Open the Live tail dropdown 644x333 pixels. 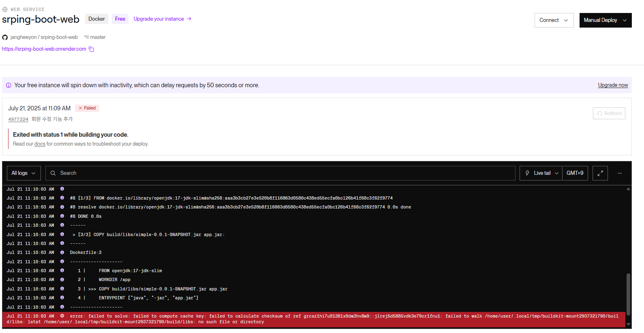tap(541, 173)
